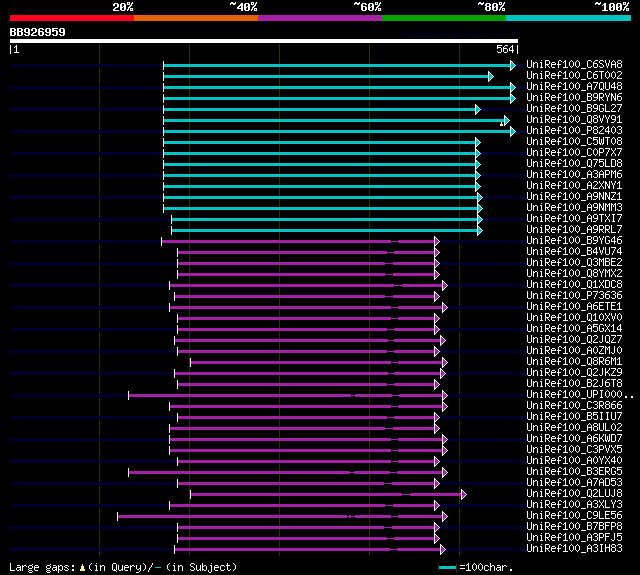Select the UniRef100_Q8YMX2 label
The width and height of the screenshot is (640, 575).
tap(574, 274)
